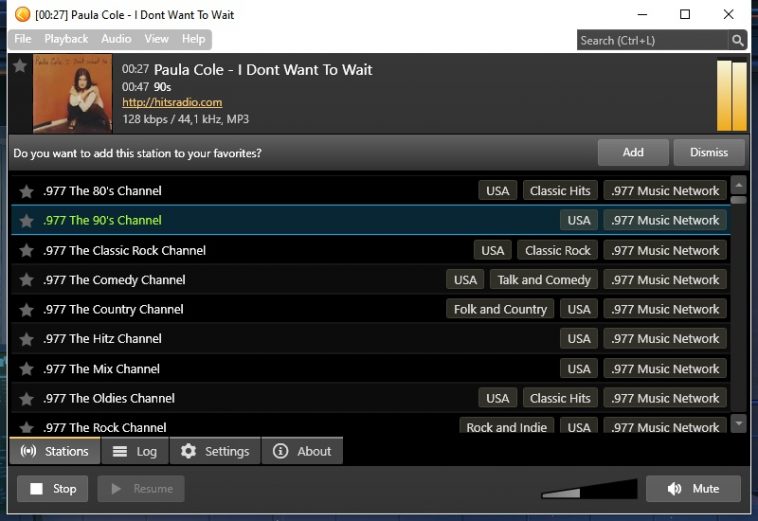Open the hitsradio.com link
Image resolution: width=758 pixels, height=521 pixels.
[172, 102]
